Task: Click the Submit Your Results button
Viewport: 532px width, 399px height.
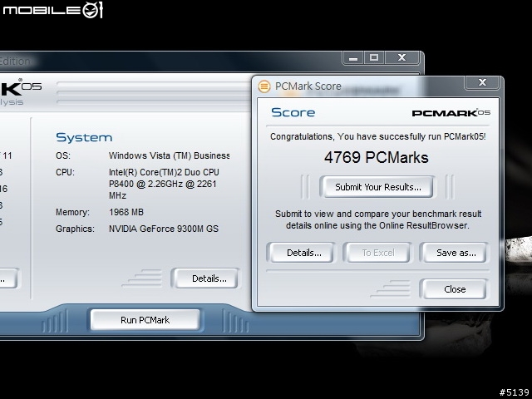Action: pyautogui.click(x=377, y=187)
